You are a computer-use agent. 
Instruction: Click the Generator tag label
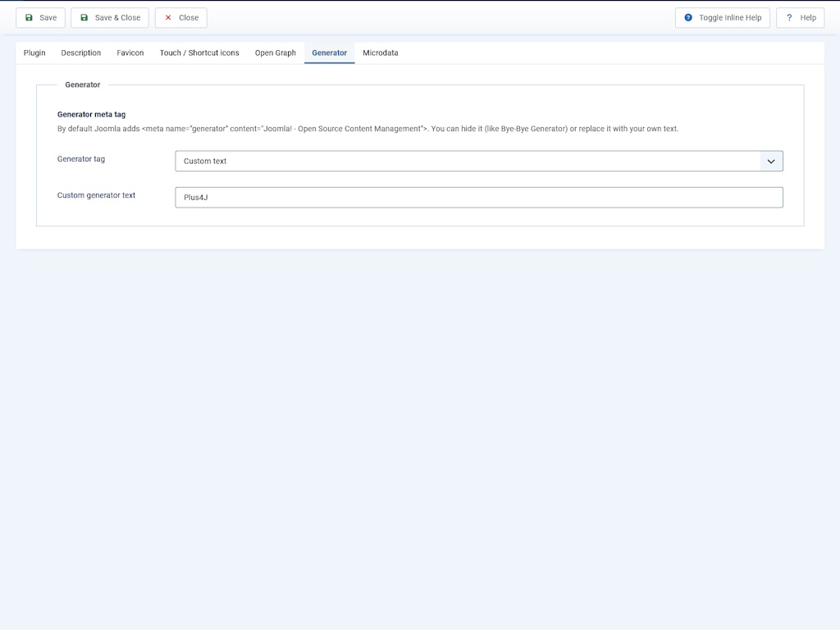(81, 159)
